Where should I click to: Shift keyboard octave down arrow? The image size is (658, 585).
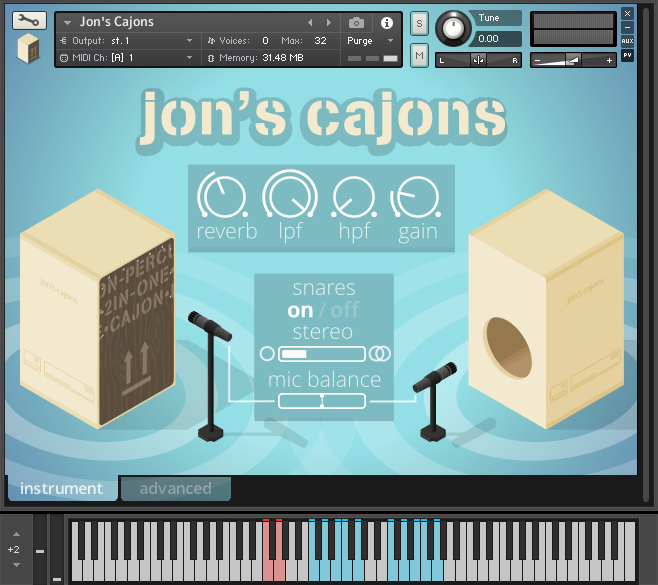click(x=16, y=565)
